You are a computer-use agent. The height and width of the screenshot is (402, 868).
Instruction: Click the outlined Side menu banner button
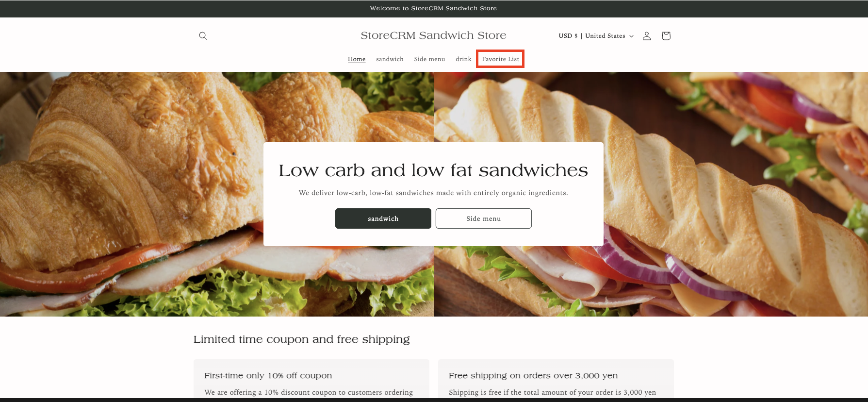(484, 218)
